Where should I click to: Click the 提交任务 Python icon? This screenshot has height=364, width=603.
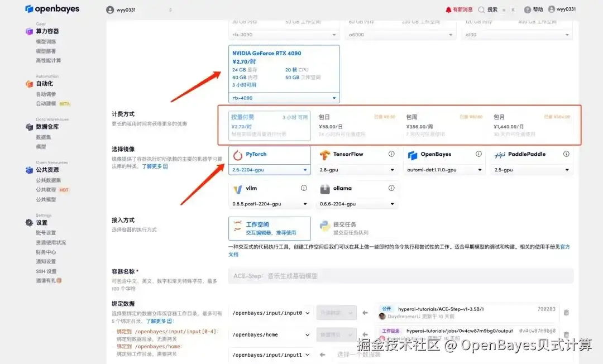[325, 226]
